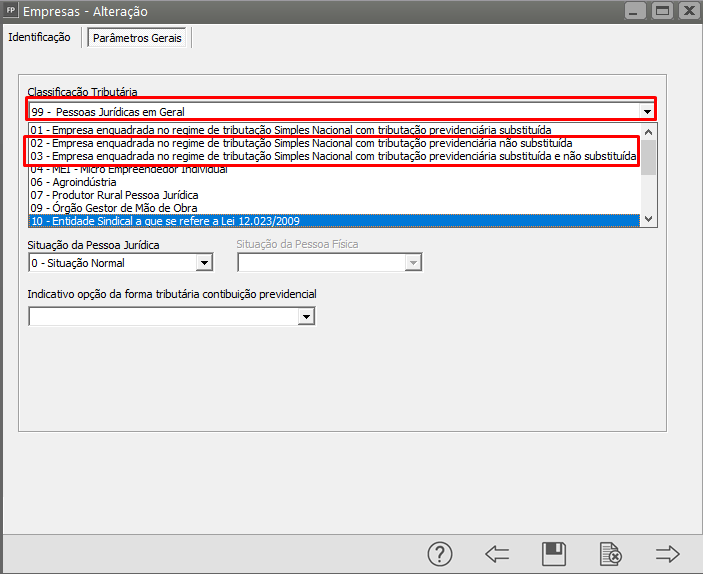
Task: Advance with the right arrow icon
Action: tap(668, 554)
